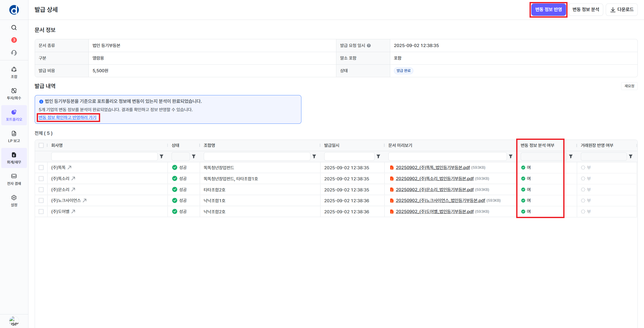Open the red notification badge showing 3

pos(14,40)
